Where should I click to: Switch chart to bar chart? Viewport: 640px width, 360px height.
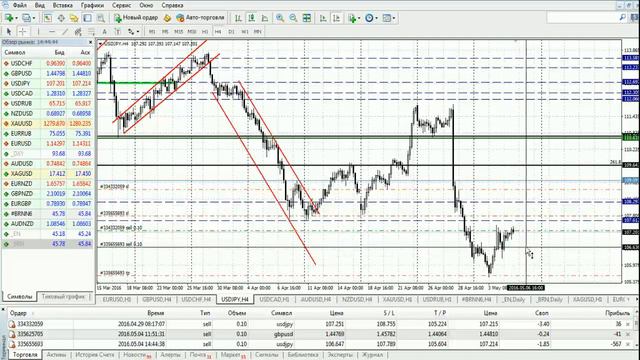(x=238, y=18)
